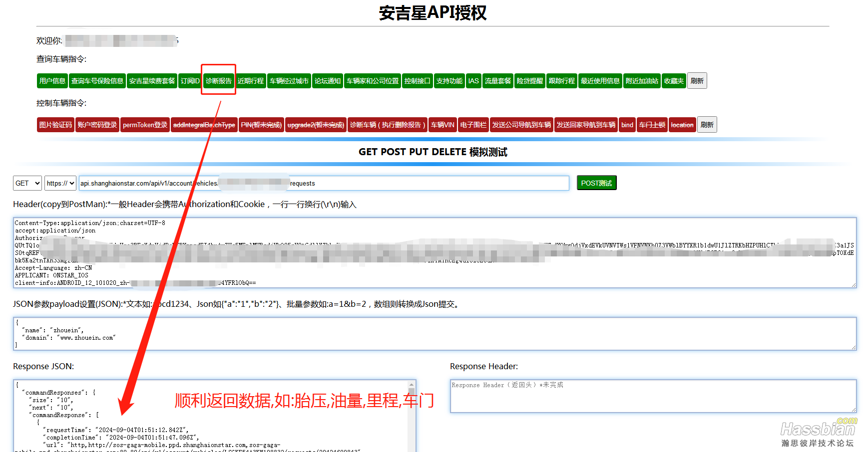The image size is (868, 452).
Task: Click the 订阅ID button
Action: click(190, 81)
